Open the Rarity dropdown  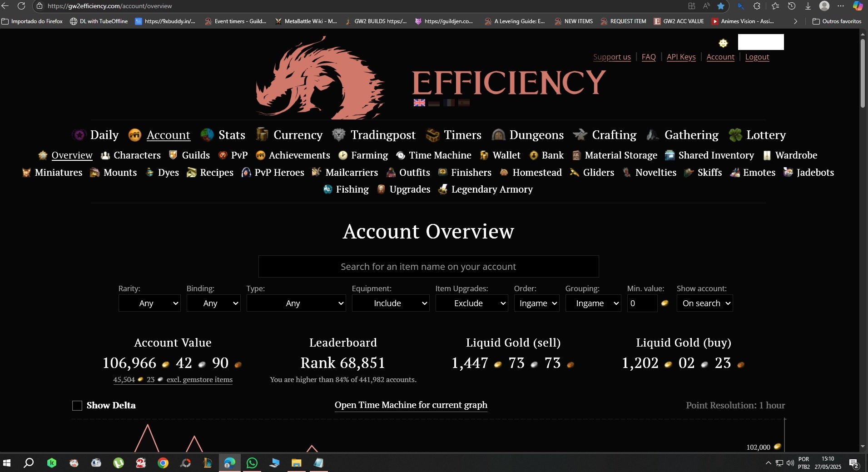pos(149,303)
